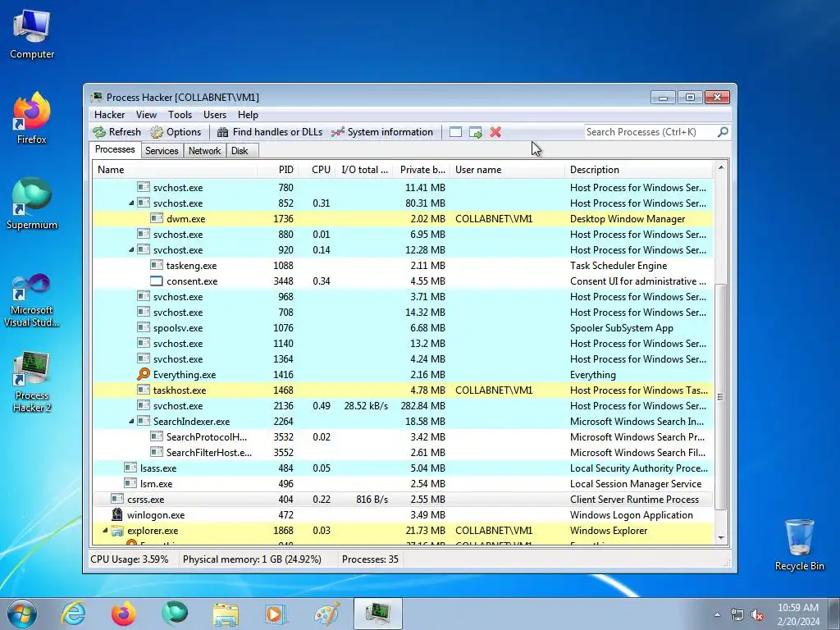The height and width of the screenshot is (630, 840).
Task: Collapse svchost.exe PID 920 tree node
Action: point(131,249)
